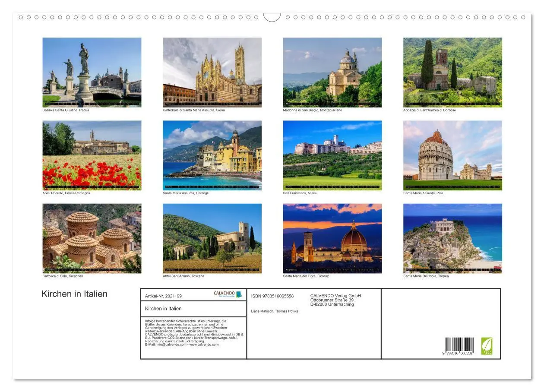Select the Cattolica di Stilo photo
Viewport: 544px width, 392px height.
92,238
